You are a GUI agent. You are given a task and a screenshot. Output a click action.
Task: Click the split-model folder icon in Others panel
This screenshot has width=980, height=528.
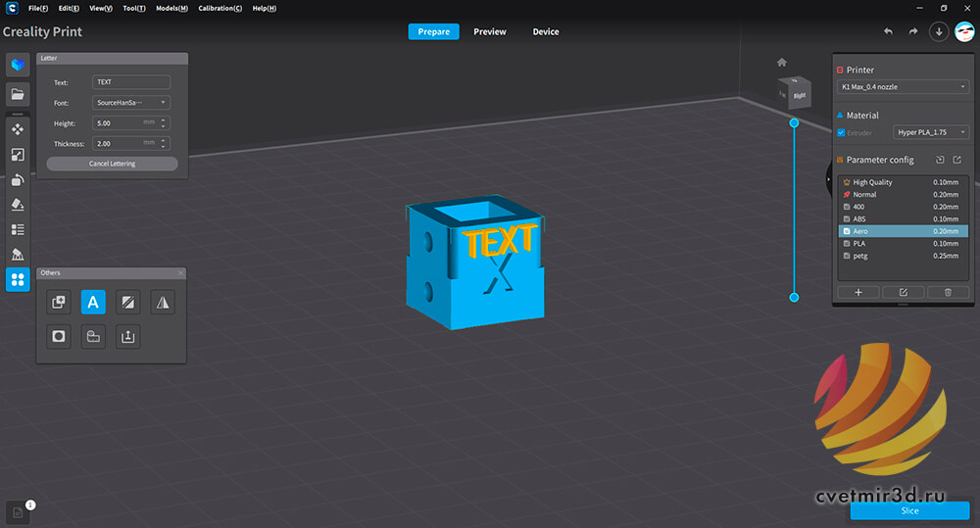coord(93,336)
